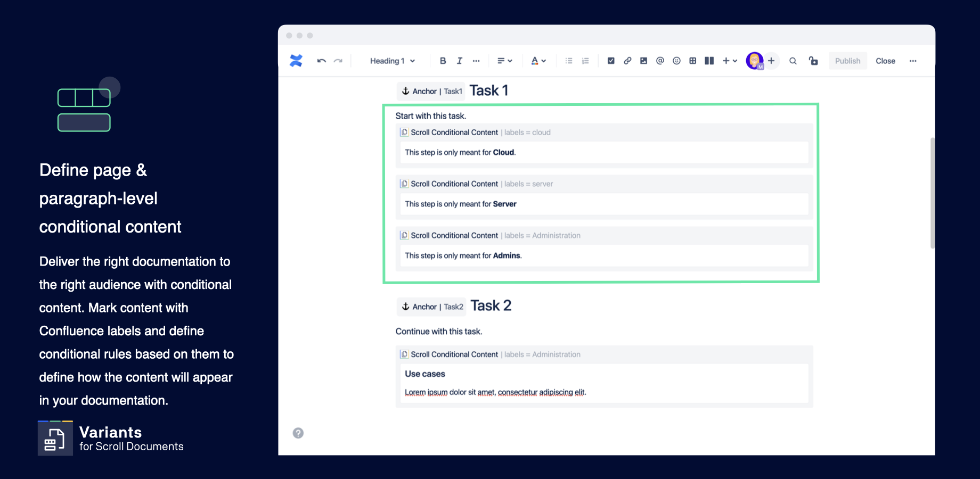Click the Publish button
This screenshot has height=479, width=980.
[848, 61]
